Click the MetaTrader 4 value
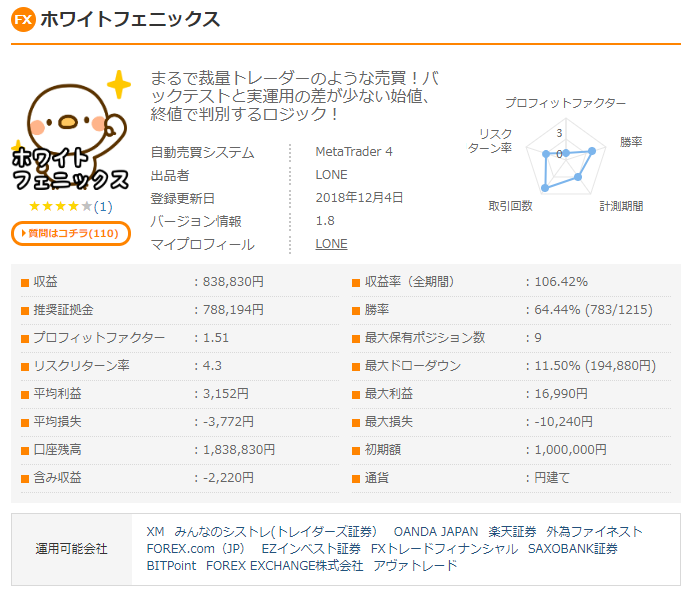The height and width of the screenshot is (602, 693). [x=354, y=152]
